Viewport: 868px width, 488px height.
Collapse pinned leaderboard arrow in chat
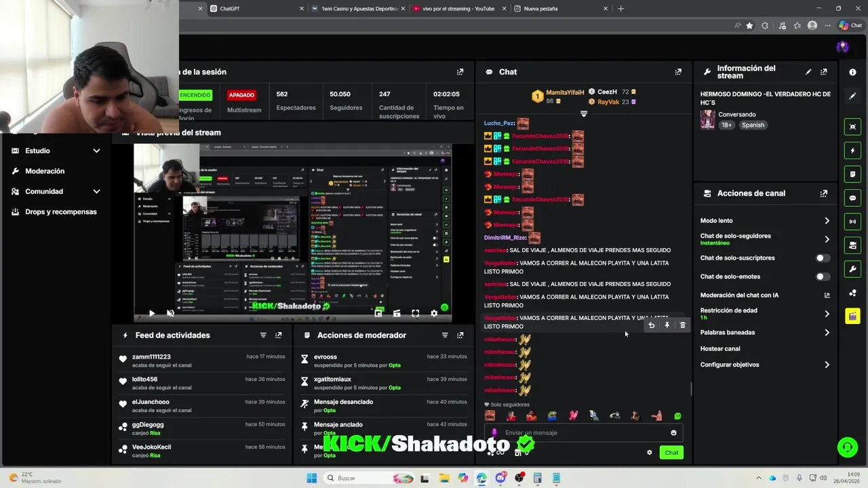tap(583, 114)
